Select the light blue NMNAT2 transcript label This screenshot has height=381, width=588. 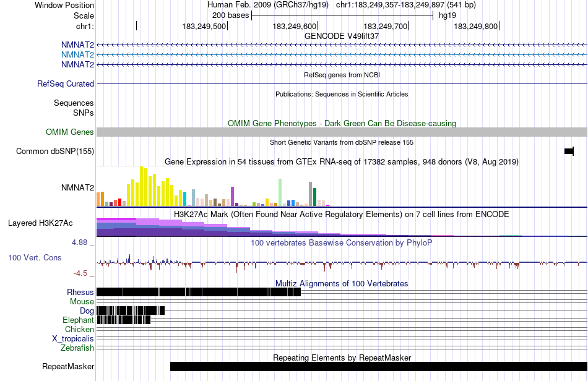(77, 54)
